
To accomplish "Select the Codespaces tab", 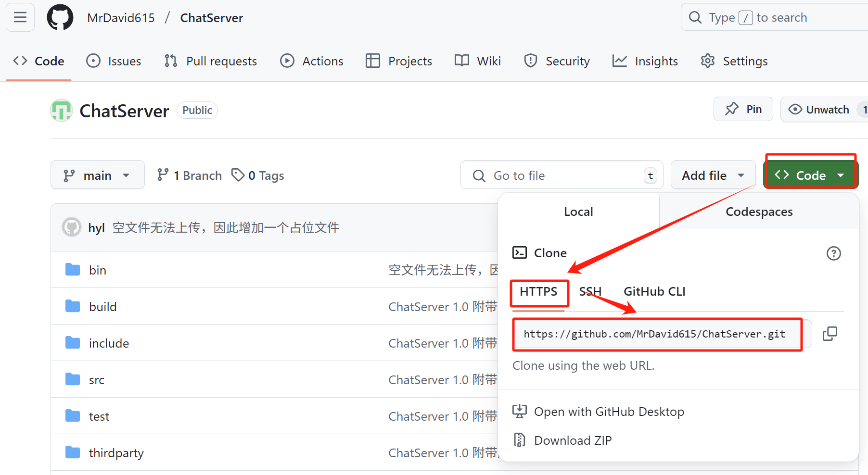I will [x=759, y=212].
